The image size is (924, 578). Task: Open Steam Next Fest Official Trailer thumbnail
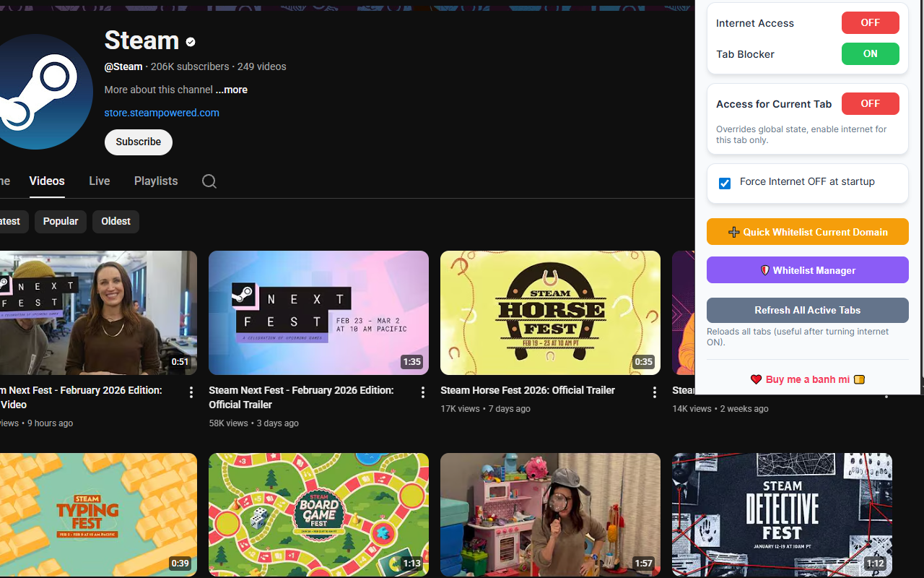click(318, 313)
